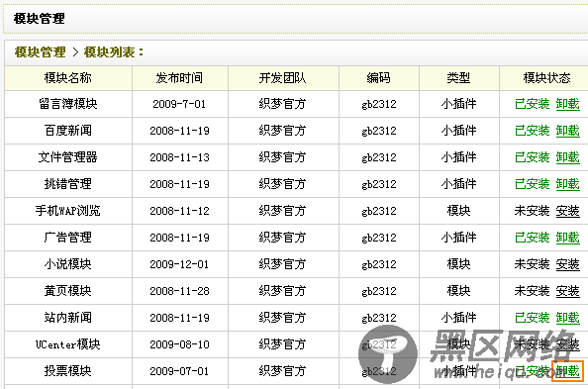Select the 百度新闻 name cell
The image size is (588, 389).
click(68, 131)
